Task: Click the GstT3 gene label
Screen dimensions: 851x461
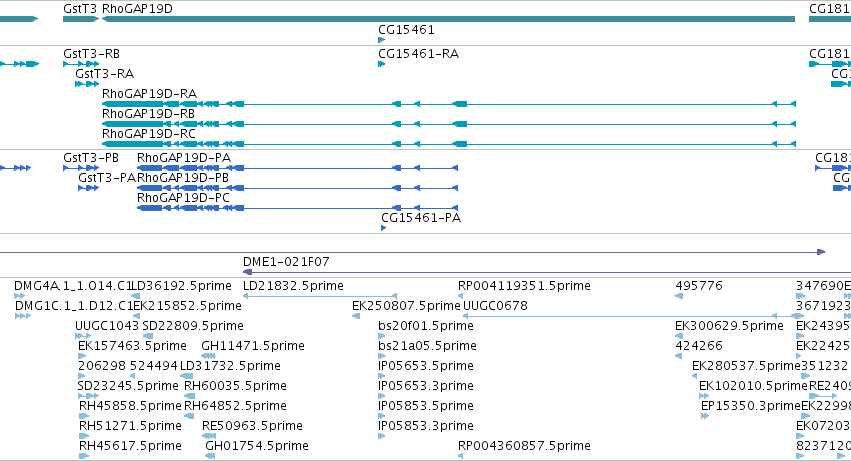Action: [80, 9]
